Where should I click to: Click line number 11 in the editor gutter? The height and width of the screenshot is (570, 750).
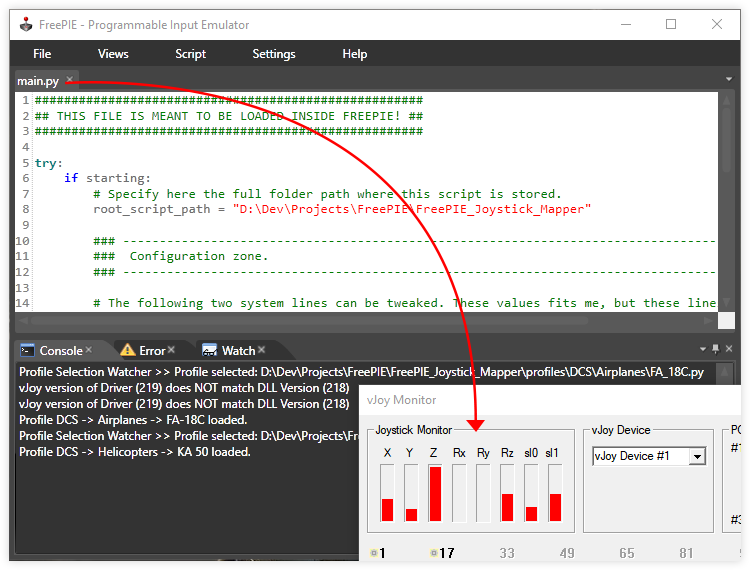22,256
